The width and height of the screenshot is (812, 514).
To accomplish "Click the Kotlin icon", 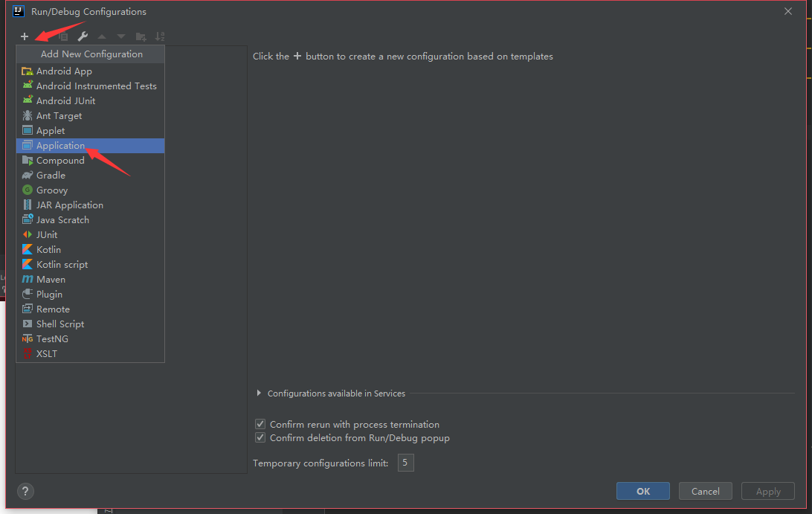I will (28, 249).
